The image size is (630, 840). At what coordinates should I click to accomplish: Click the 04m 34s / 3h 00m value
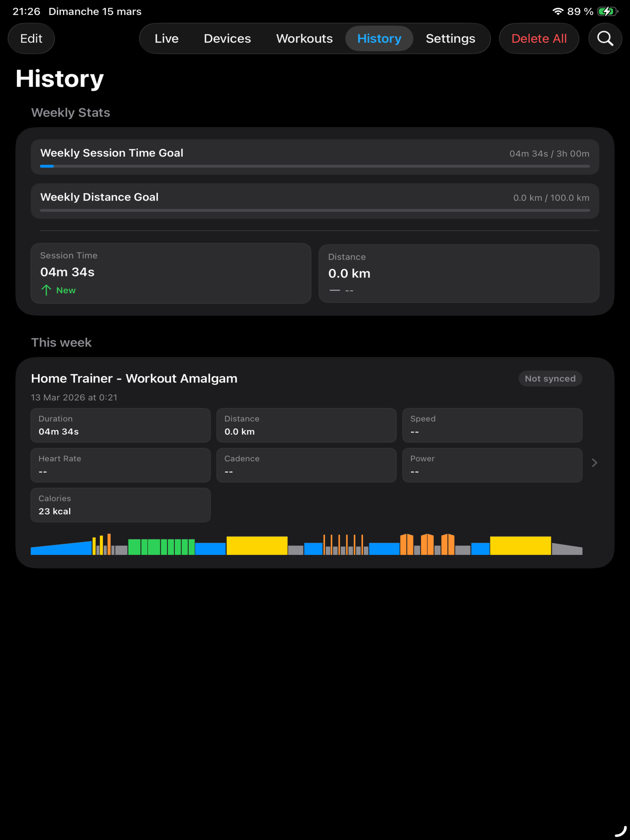(x=549, y=153)
